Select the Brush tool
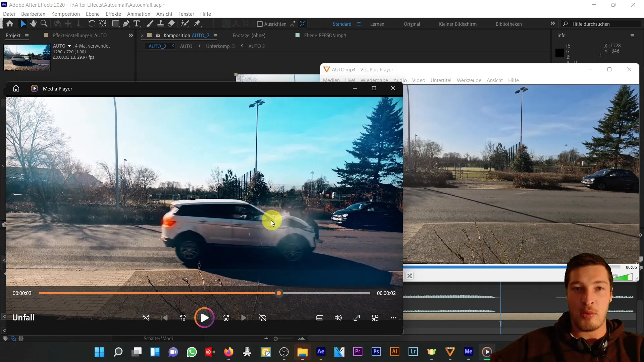Screen dimensions: 644x362 (150, 24)
